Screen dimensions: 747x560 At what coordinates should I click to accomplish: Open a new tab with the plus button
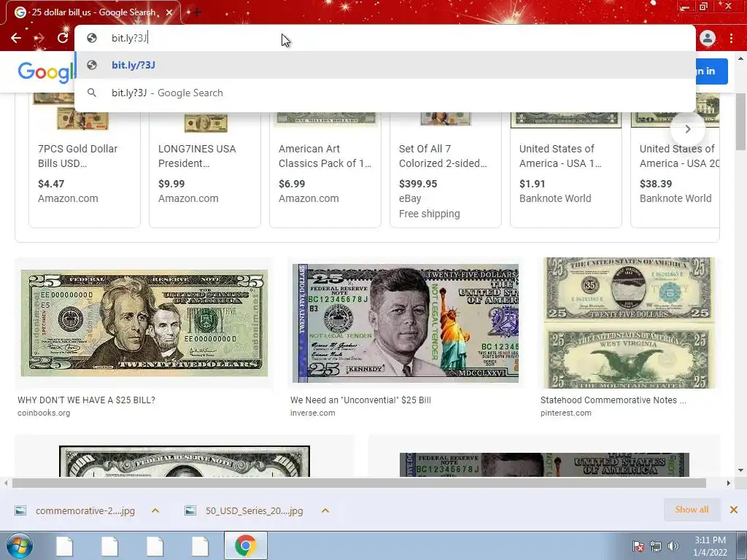click(x=197, y=12)
